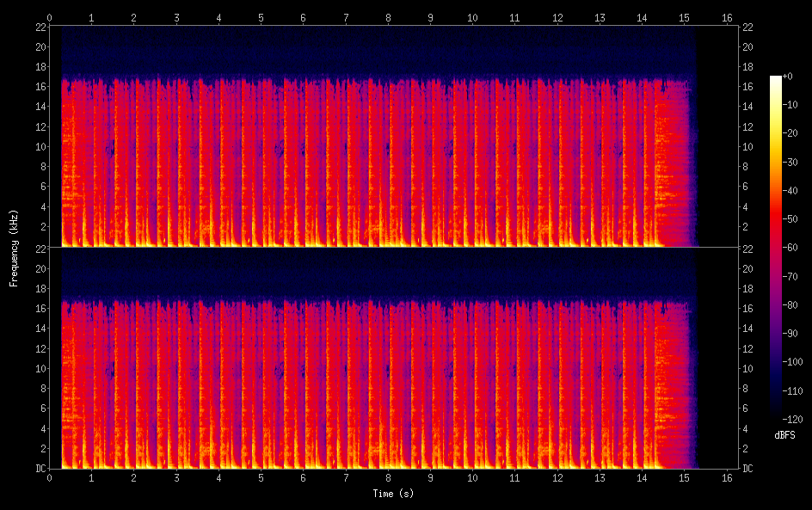Click the black silent area after 15s in upper channel
This screenshot has width=812, height=510.
(x=716, y=138)
